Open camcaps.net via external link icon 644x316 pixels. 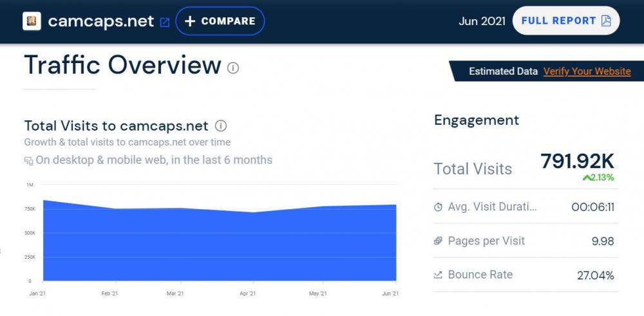pyautogui.click(x=165, y=22)
